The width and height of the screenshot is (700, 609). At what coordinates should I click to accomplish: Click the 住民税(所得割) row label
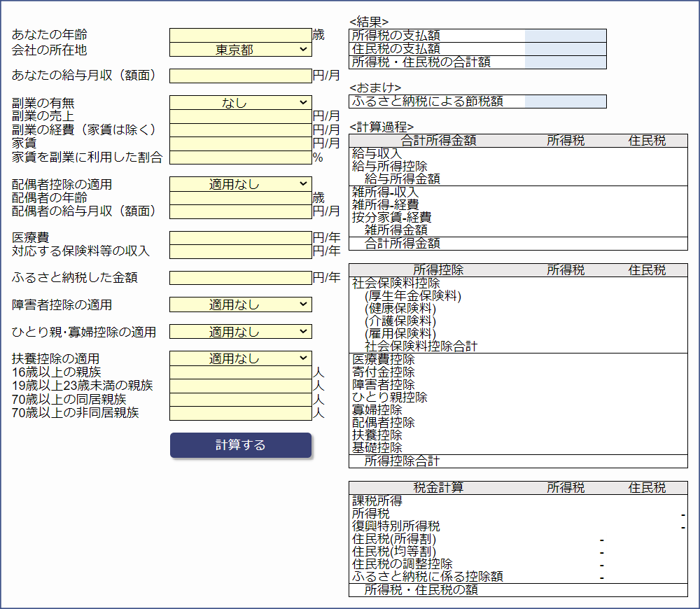tap(394, 539)
